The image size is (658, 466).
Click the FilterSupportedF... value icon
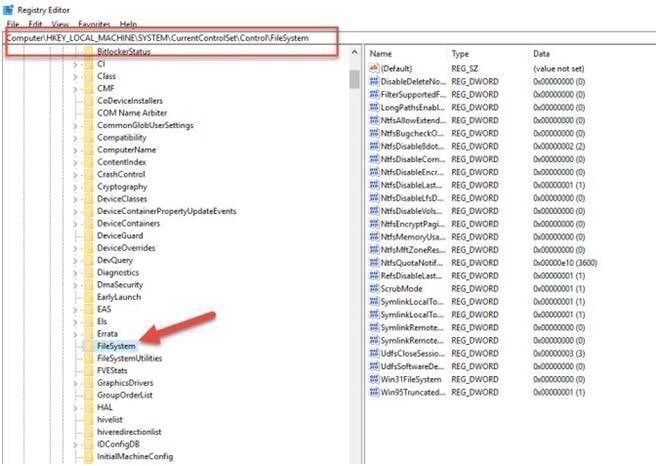(374, 94)
